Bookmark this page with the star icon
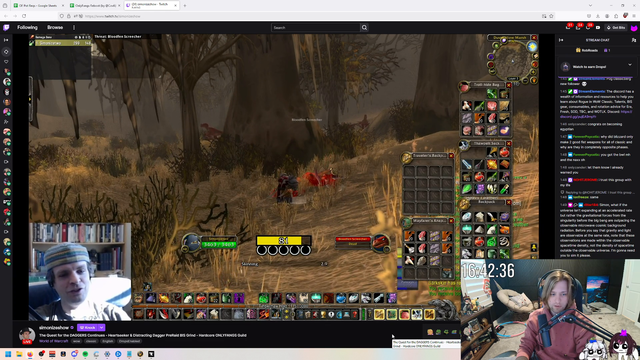 click(551, 16)
